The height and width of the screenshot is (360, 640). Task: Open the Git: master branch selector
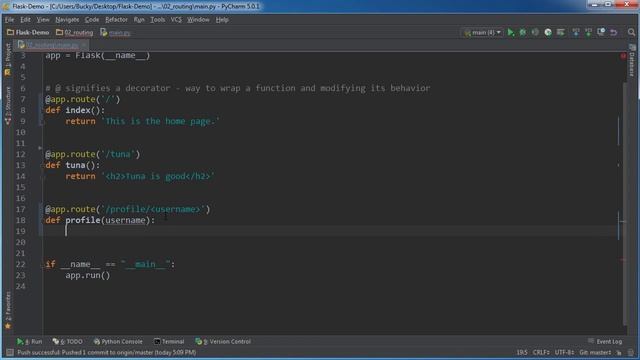click(x=595, y=352)
